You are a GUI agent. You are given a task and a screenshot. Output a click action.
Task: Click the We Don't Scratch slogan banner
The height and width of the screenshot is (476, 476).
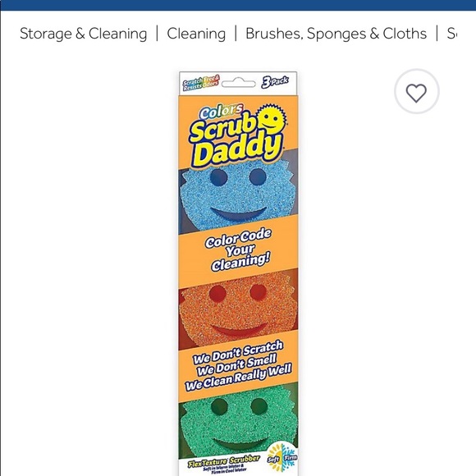(x=238, y=365)
